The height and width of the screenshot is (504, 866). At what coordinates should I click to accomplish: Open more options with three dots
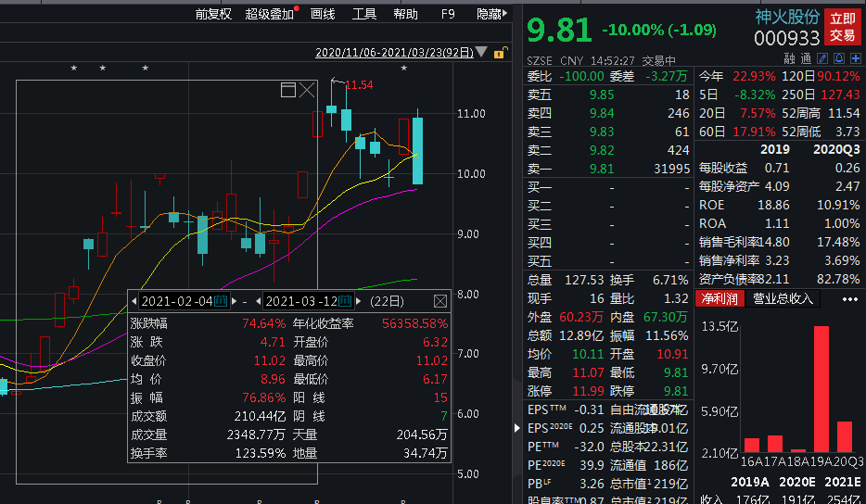[x=850, y=299]
